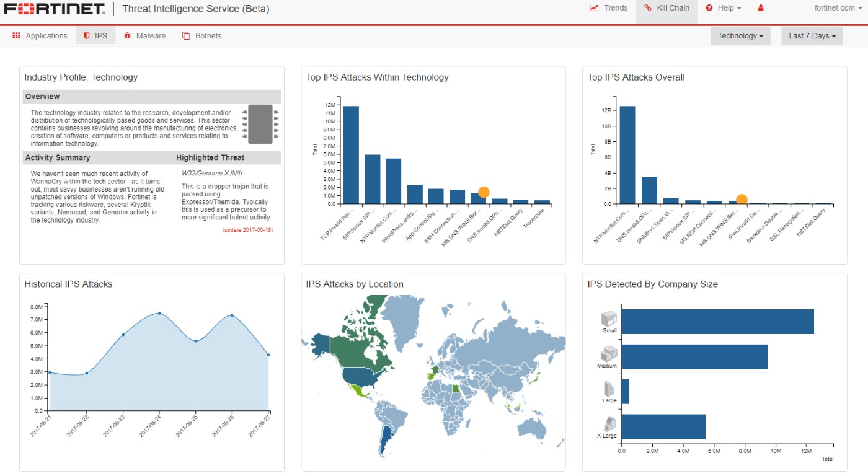Open the Kill Chain view
This screenshot has height=476, width=868.
click(666, 8)
